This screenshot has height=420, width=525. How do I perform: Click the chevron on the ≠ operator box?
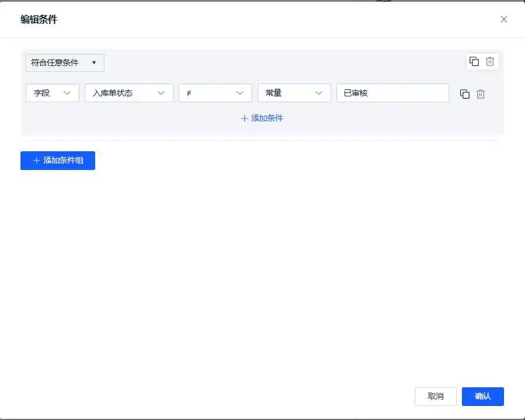pyautogui.click(x=240, y=92)
